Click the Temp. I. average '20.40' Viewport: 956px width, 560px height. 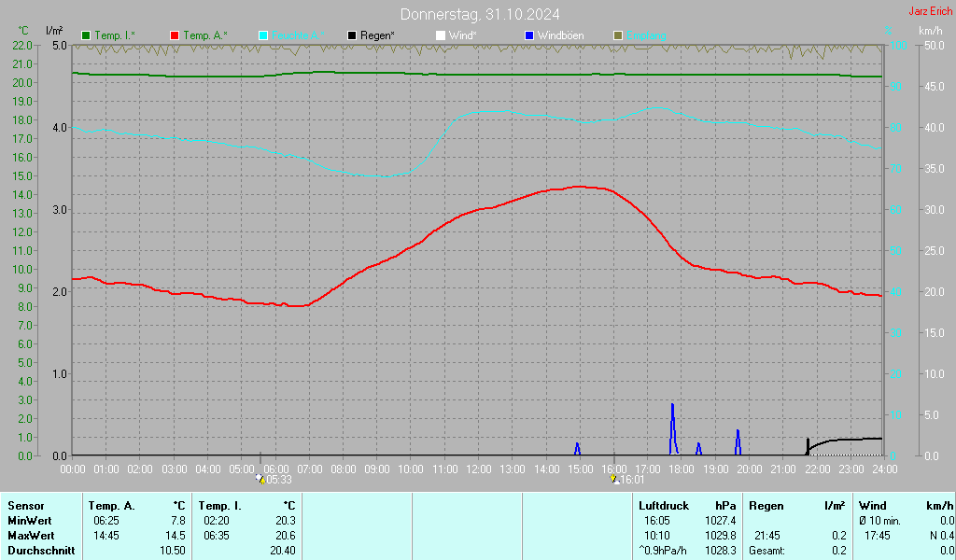283,551
